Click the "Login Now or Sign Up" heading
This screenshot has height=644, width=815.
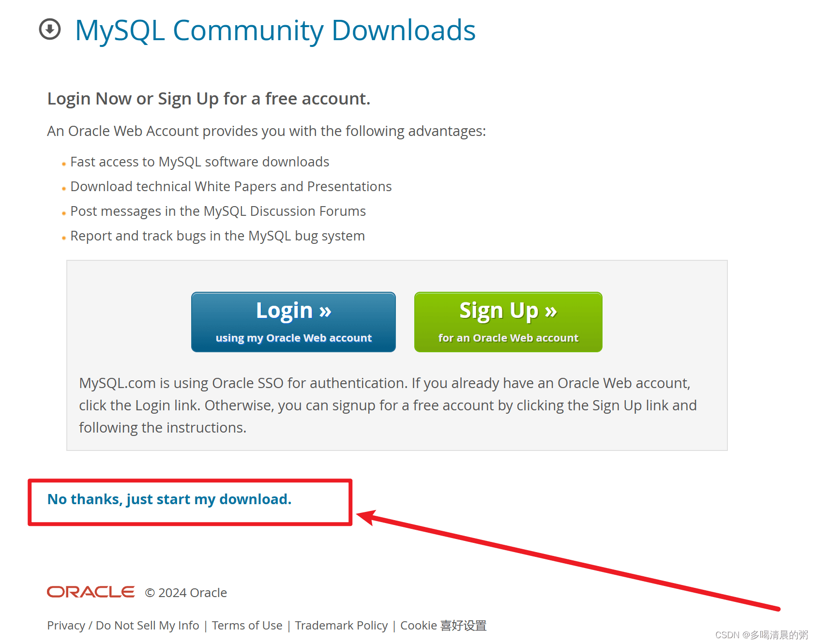click(209, 99)
